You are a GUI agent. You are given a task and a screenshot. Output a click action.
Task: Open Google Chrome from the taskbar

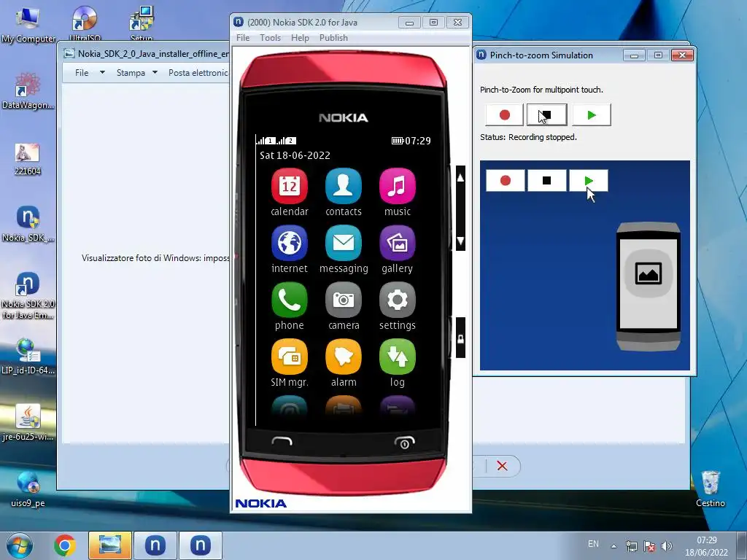pyautogui.click(x=65, y=545)
